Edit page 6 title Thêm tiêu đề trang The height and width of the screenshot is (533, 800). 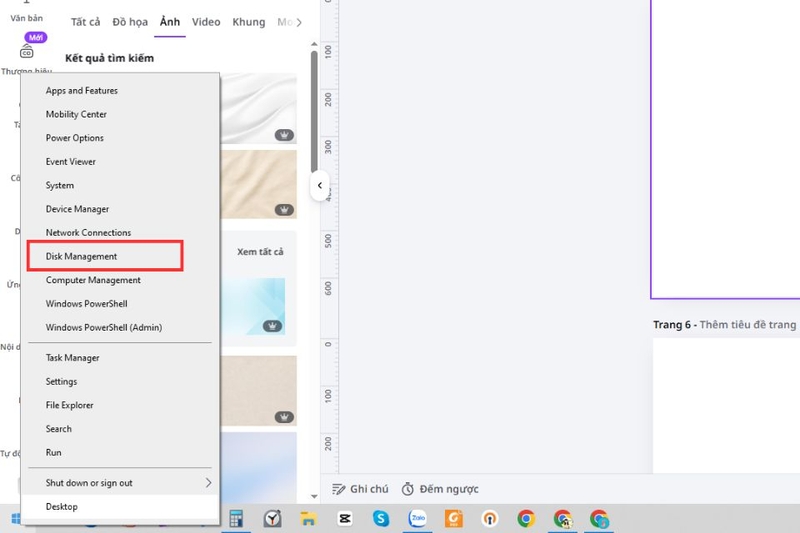pyautogui.click(x=747, y=325)
